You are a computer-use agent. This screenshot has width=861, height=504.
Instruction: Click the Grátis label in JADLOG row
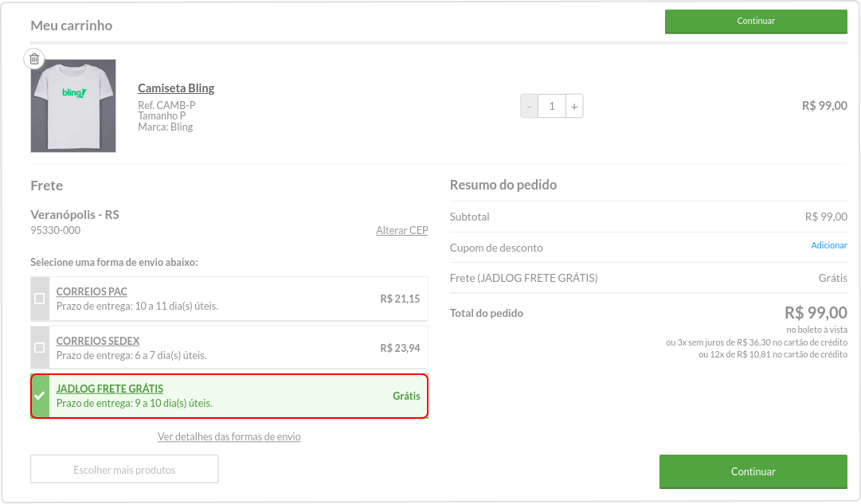406,396
